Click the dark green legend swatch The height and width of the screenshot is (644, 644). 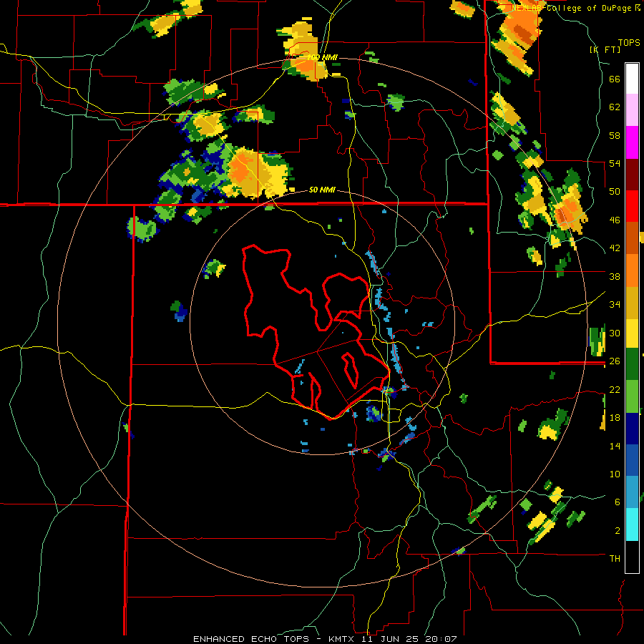point(632,364)
